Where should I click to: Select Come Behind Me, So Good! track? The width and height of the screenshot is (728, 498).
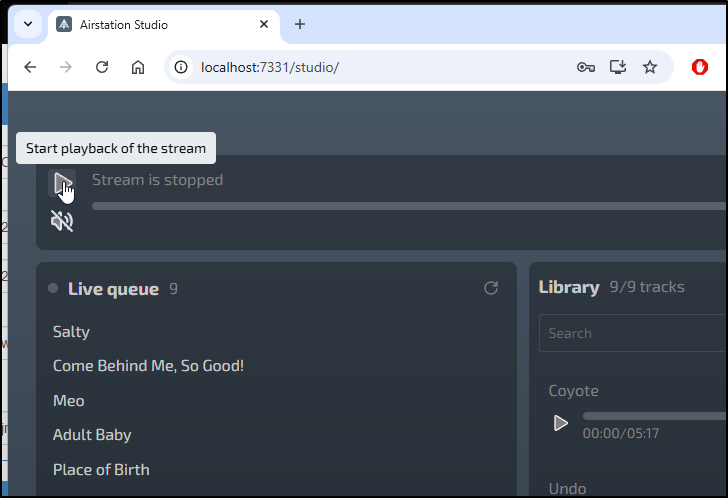(x=148, y=366)
